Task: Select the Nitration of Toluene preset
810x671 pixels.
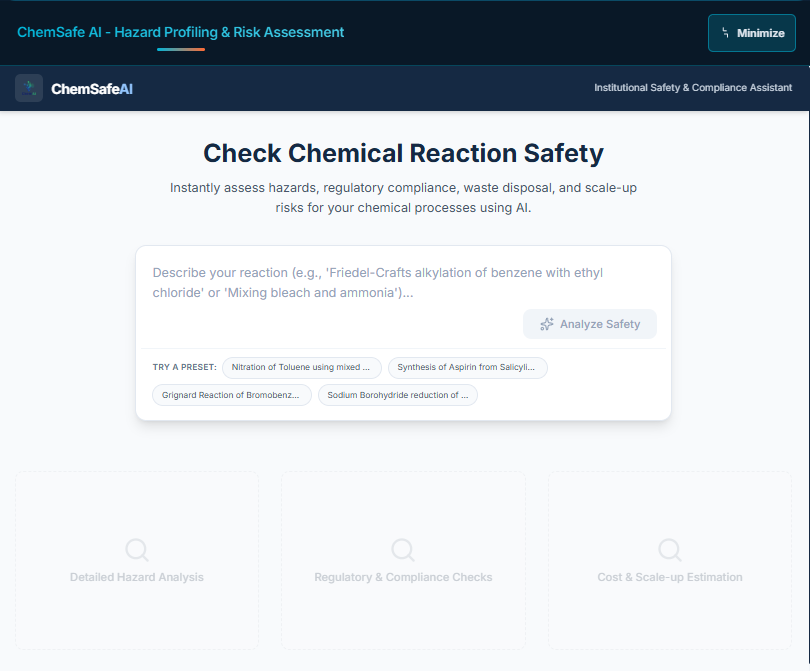Action: point(302,368)
